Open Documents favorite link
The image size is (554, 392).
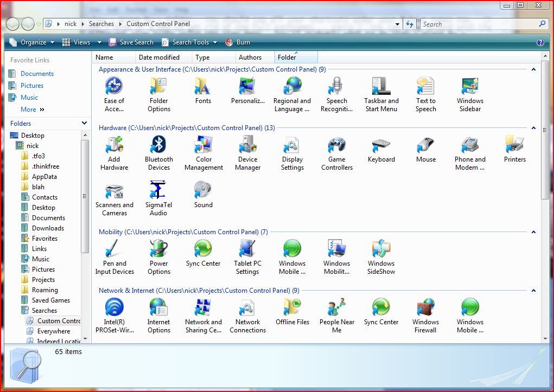point(37,73)
